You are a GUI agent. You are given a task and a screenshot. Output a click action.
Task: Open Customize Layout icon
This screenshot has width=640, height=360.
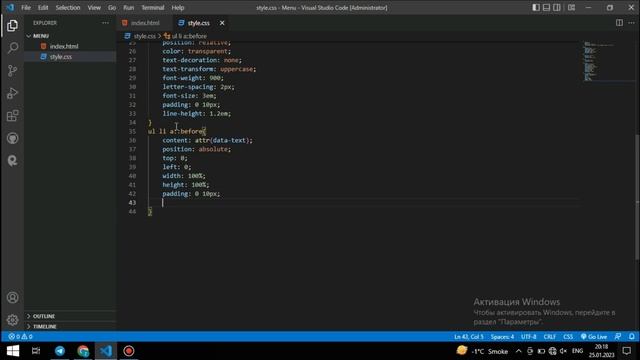[571, 7]
